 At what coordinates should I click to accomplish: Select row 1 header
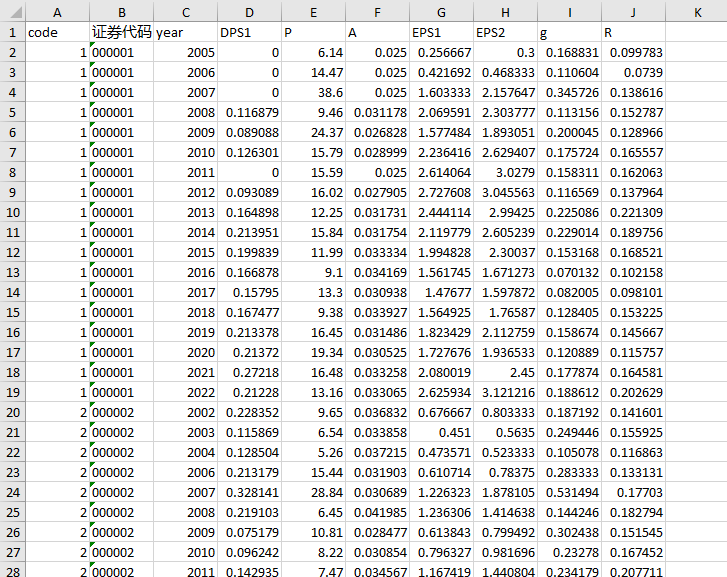13,32
